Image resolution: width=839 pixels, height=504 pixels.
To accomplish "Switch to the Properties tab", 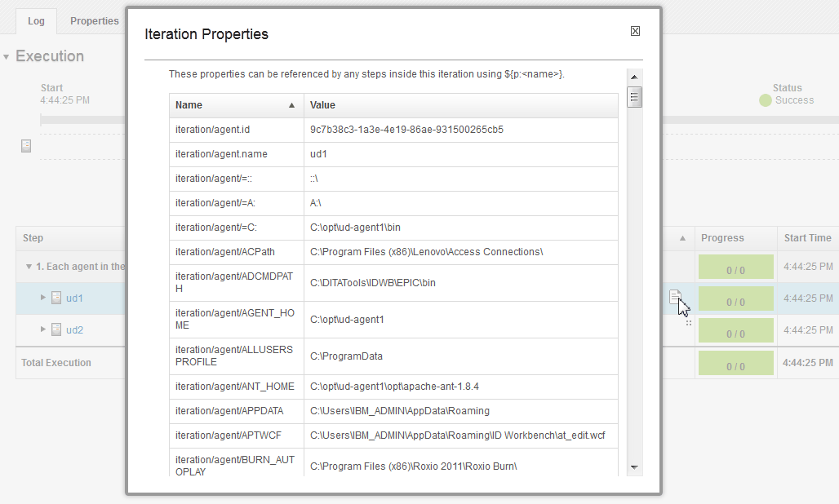I will [94, 20].
